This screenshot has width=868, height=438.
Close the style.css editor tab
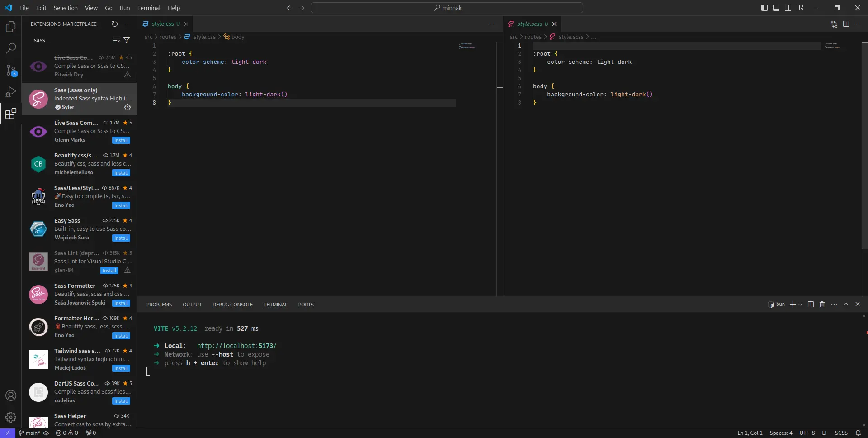tap(186, 24)
